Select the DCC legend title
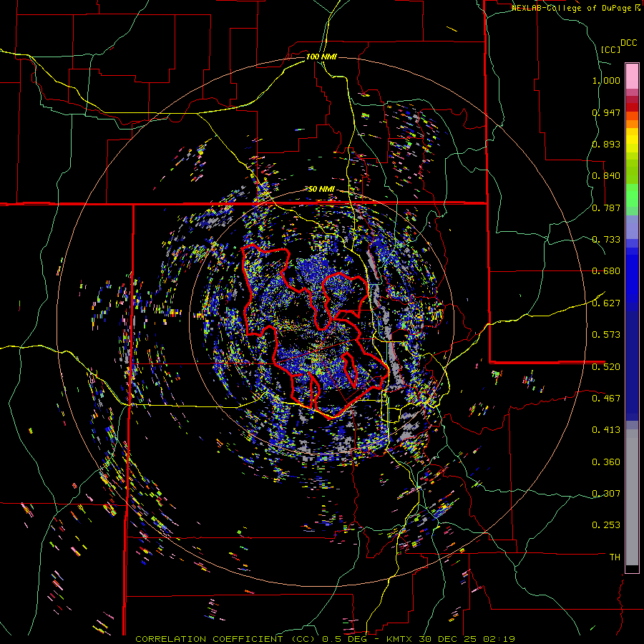Screen dimensions: 644x644 click(x=628, y=43)
